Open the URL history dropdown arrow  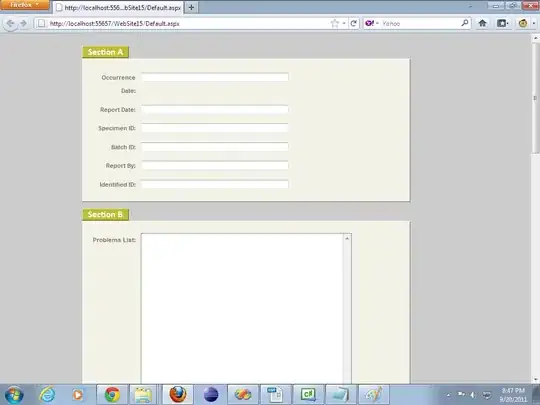(x=344, y=23)
